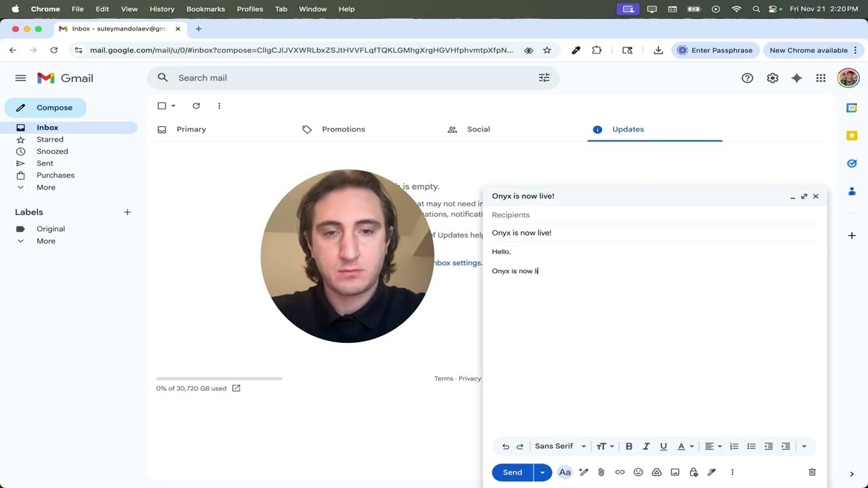This screenshot has height=488, width=868.
Task: Open the Starred folder
Action: coord(50,140)
